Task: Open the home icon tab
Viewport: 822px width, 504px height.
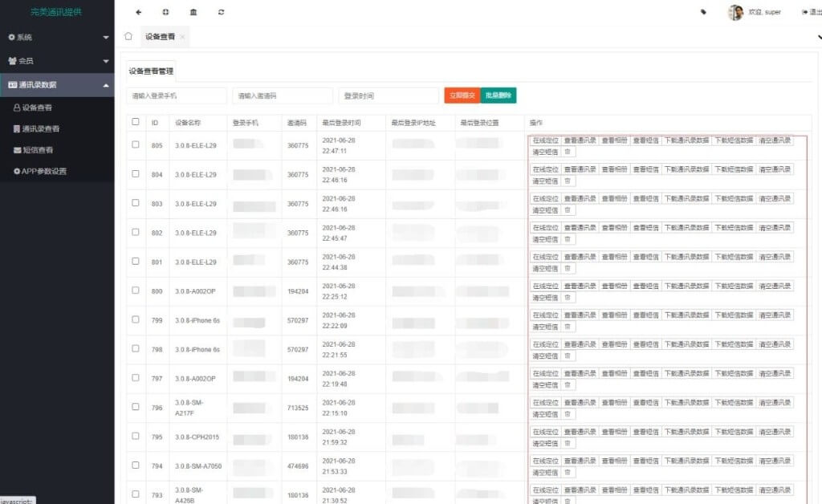Action: tap(128, 37)
